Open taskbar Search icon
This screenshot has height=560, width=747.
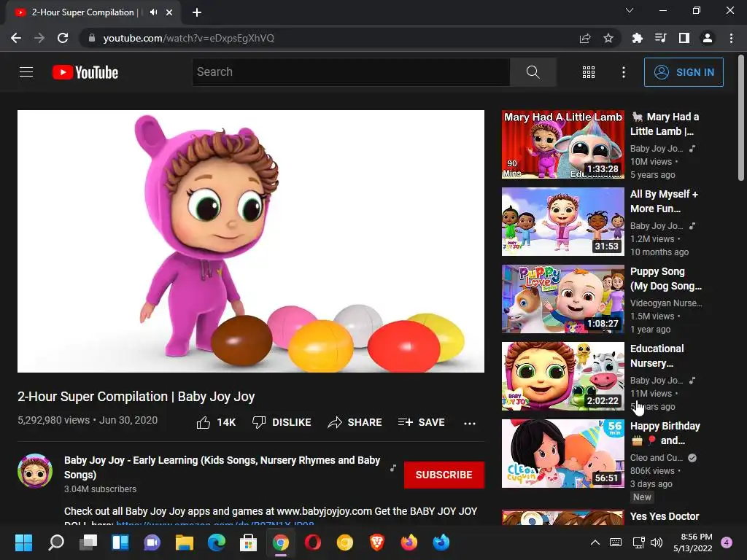pyautogui.click(x=56, y=542)
